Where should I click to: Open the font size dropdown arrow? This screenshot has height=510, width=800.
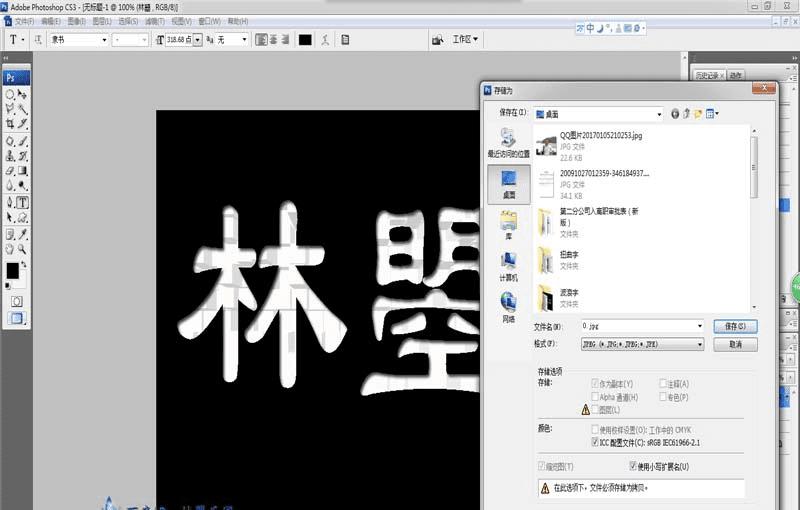click(197, 39)
